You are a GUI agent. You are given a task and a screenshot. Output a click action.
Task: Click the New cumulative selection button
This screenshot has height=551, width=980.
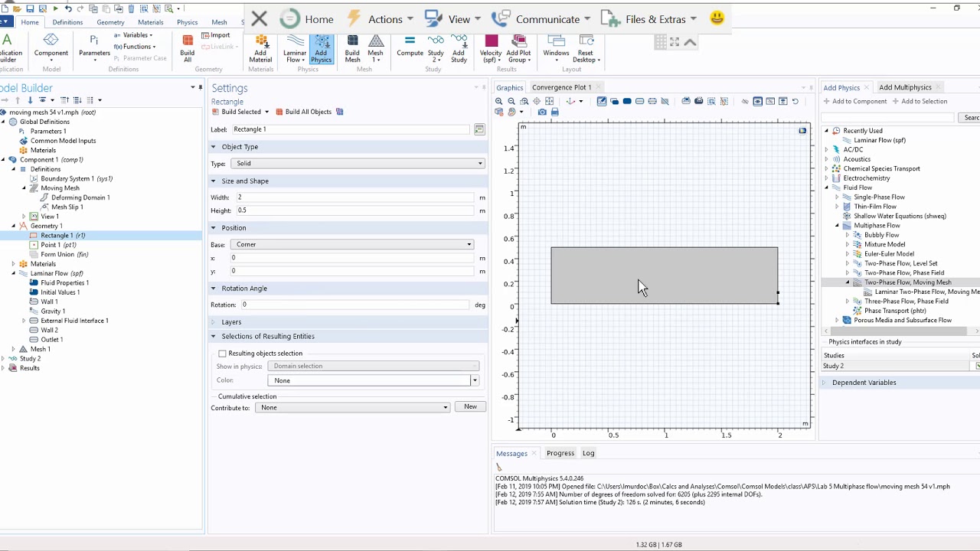point(470,407)
